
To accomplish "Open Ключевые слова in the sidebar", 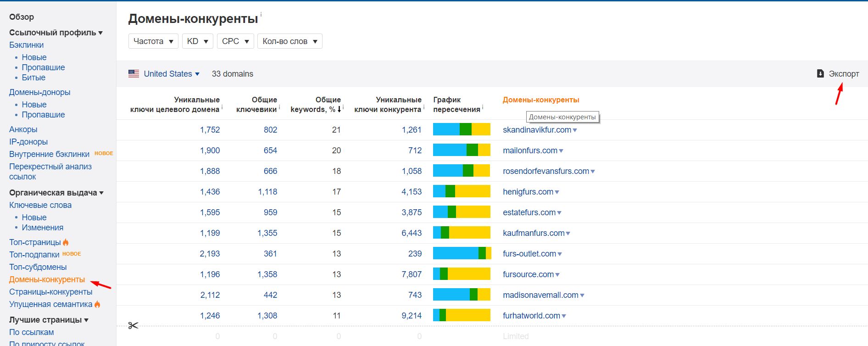I will coord(40,205).
